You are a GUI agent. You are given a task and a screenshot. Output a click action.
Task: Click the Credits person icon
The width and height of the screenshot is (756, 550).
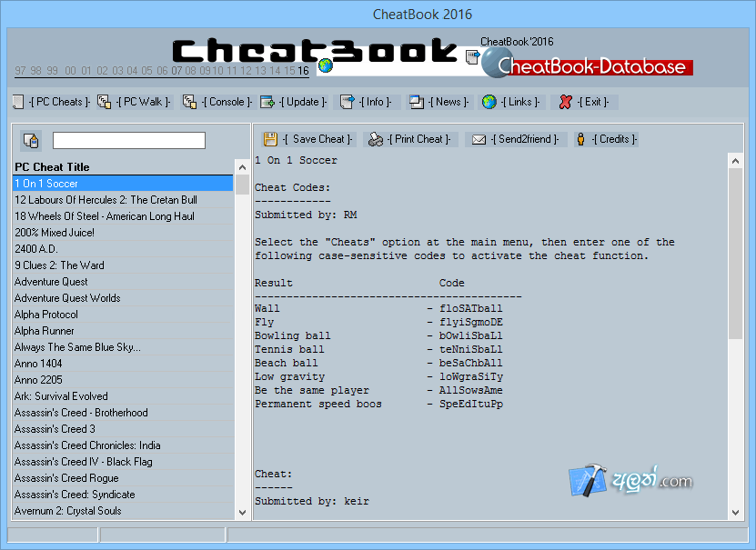click(x=581, y=139)
